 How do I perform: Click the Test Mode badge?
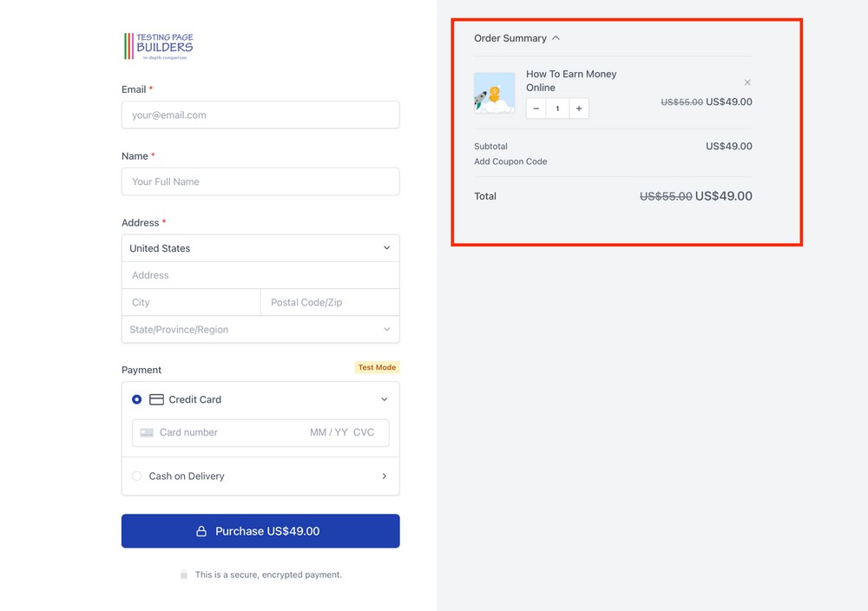click(x=377, y=367)
